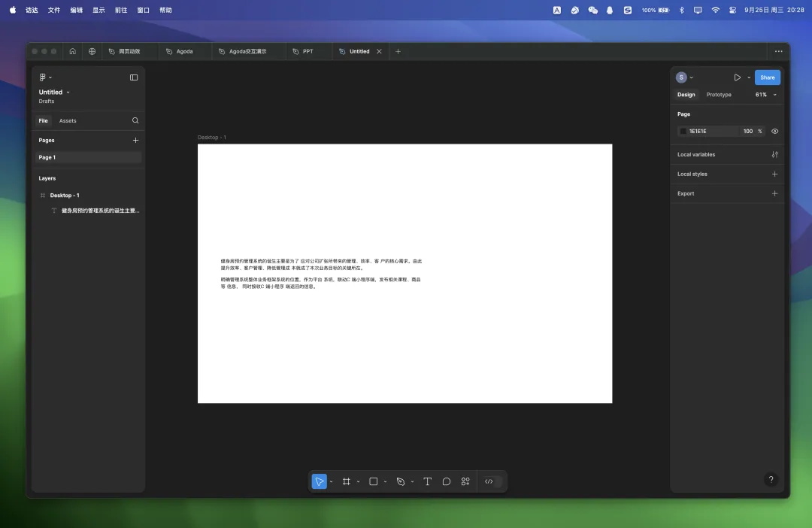The height and width of the screenshot is (528, 812).
Task: Open the 61% zoom dropdown
Action: click(765, 95)
